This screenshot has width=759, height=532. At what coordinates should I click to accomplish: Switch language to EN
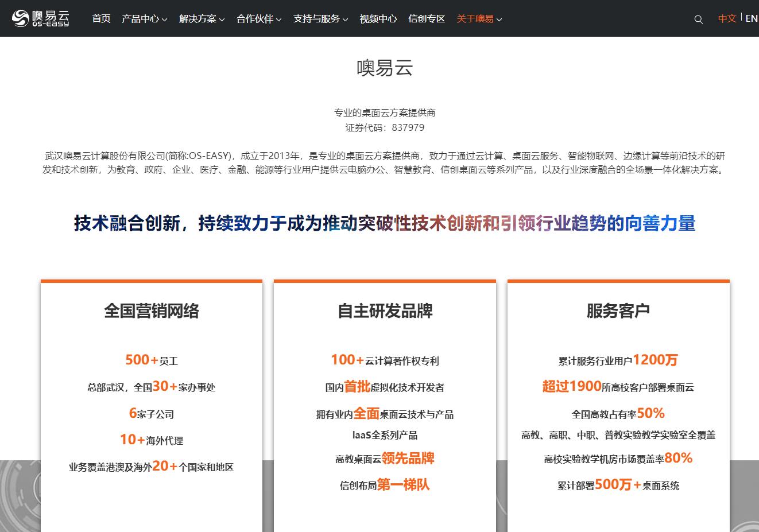tap(752, 18)
